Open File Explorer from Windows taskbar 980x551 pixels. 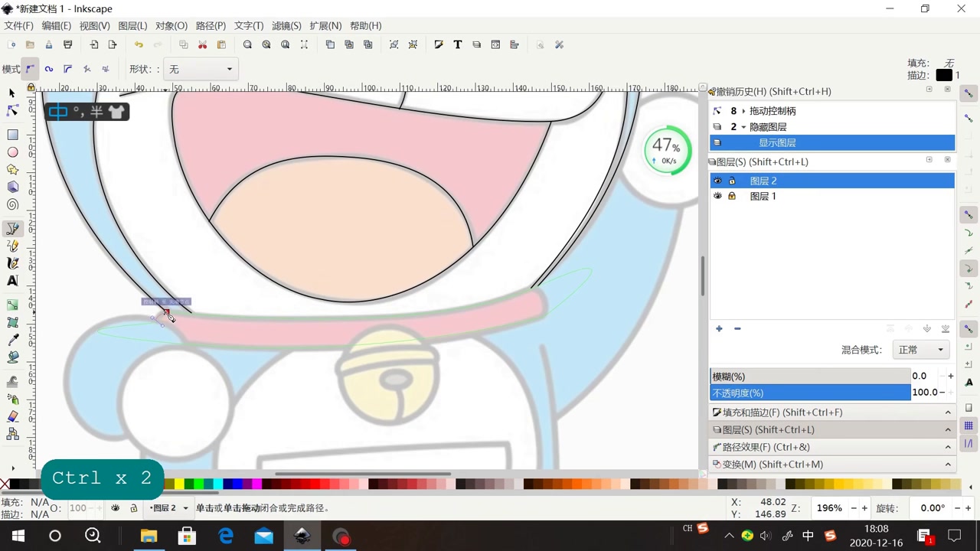tap(149, 536)
